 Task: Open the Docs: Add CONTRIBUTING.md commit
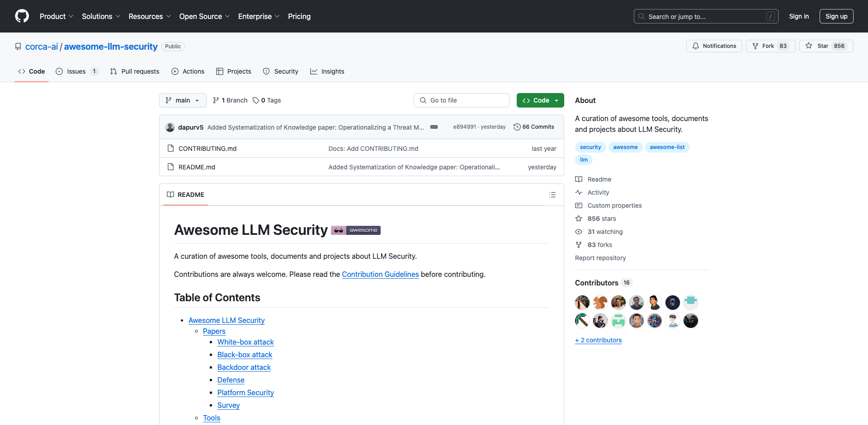click(373, 149)
